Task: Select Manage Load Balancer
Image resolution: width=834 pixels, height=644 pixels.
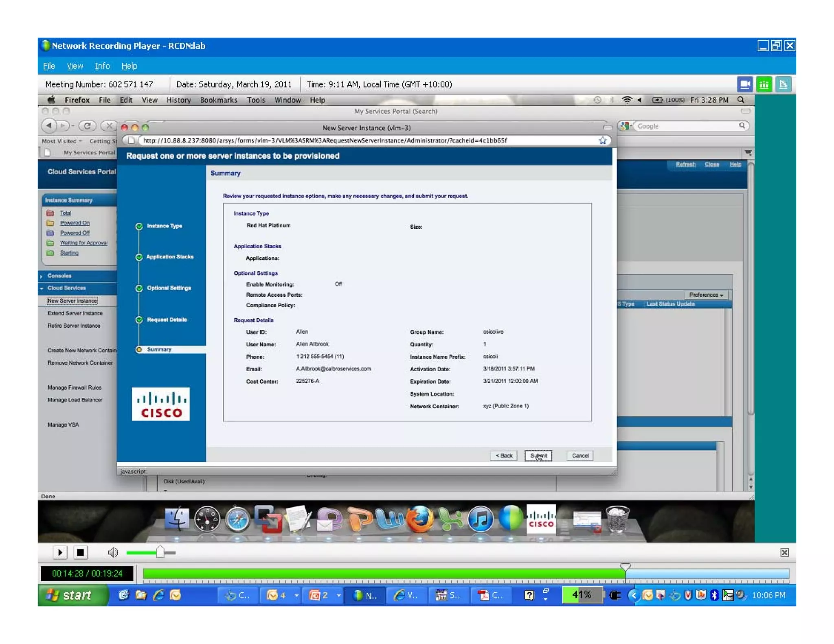Action: tap(75, 400)
